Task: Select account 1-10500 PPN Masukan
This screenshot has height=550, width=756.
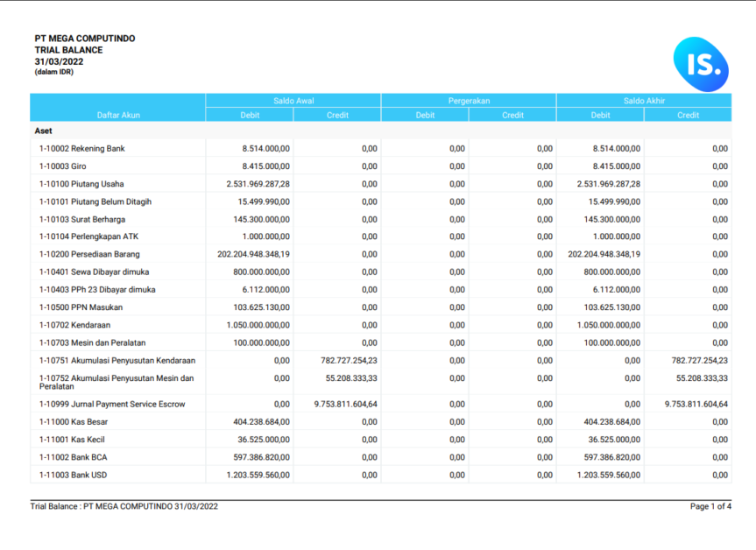Action: pyautogui.click(x=81, y=307)
